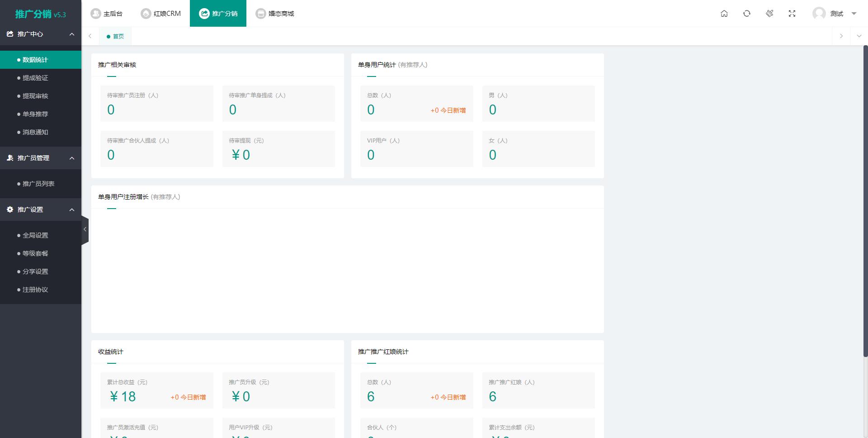
Task: Collapse the 推广中心 menu section
Action: pyautogui.click(x=72, y=34)
